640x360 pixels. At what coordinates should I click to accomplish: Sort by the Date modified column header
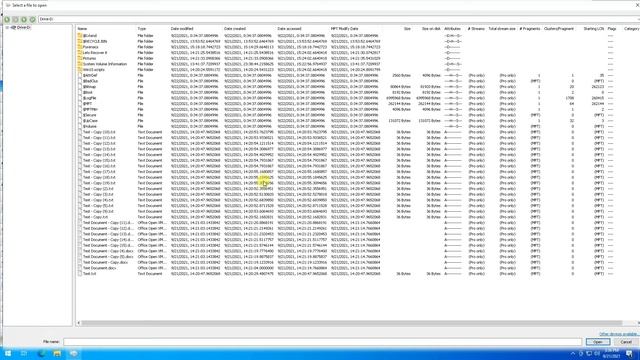(x=182, y=29)
